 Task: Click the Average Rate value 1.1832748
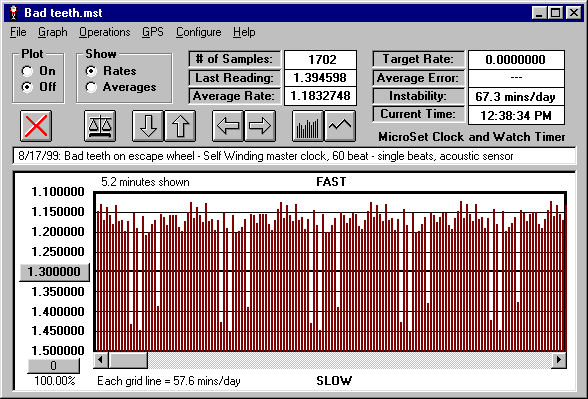[x=320, y=96]
